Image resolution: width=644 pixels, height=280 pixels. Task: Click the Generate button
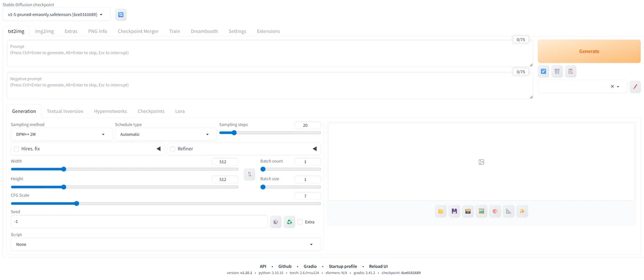[589, 51]
